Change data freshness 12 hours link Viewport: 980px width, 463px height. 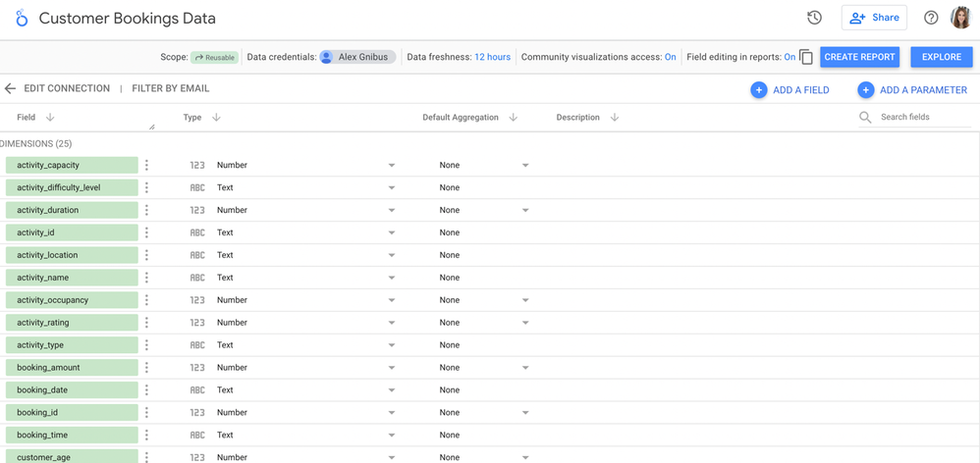point(493,57)
